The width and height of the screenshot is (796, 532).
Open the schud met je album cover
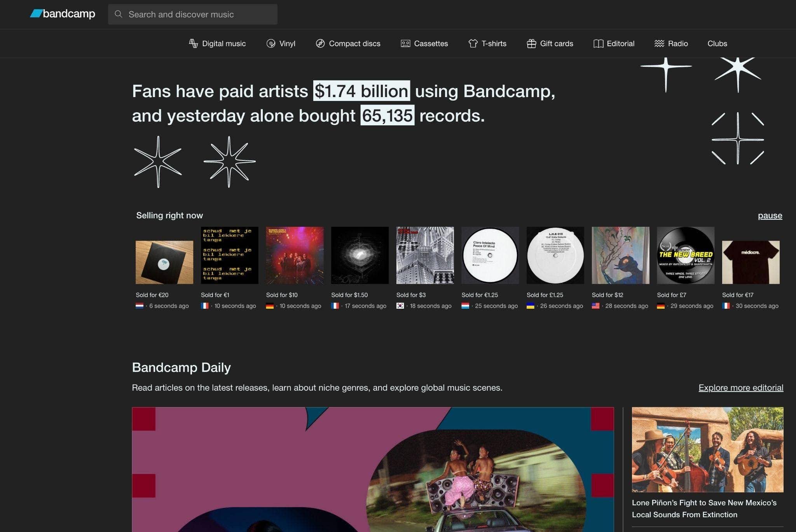pyautogui.click(x=230, y=256)
